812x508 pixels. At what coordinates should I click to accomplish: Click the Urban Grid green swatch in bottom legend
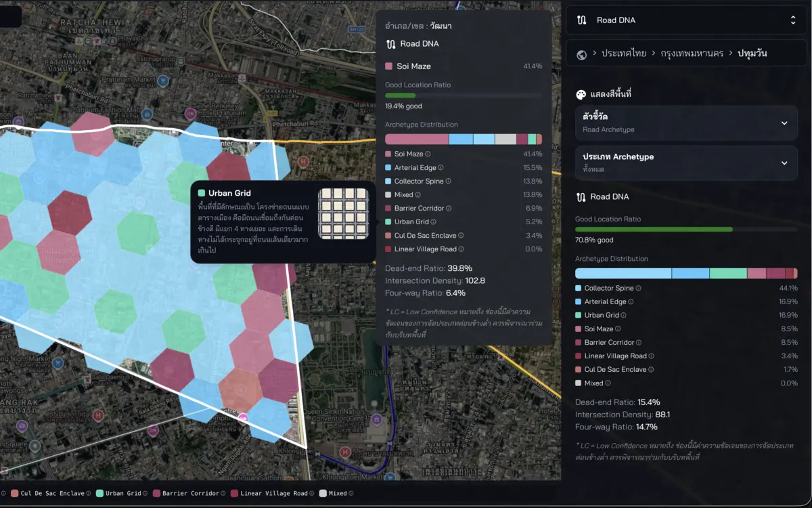[x=99, y=494]
